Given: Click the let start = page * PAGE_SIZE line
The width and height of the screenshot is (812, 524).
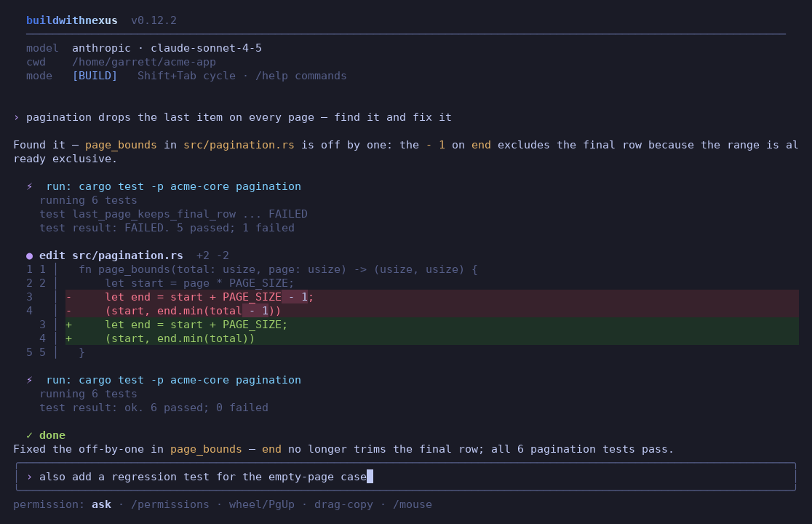Looking at the screenshot, I should (199, 283).
